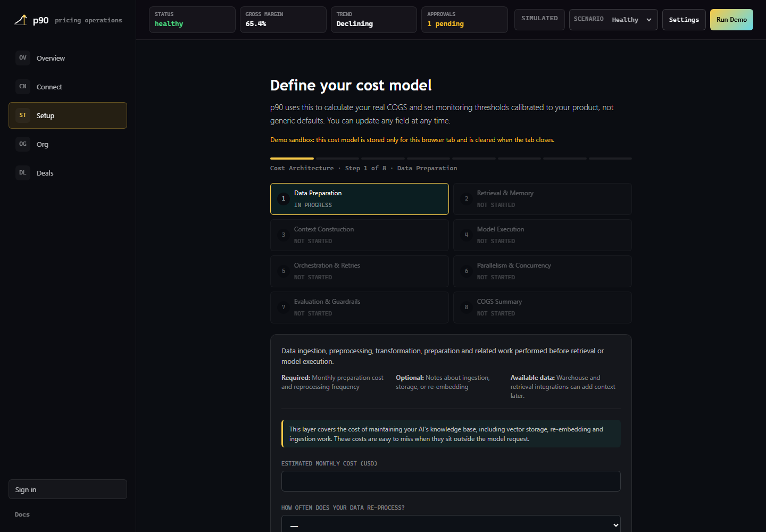Click the step 3 number badge

pos(284,235)
